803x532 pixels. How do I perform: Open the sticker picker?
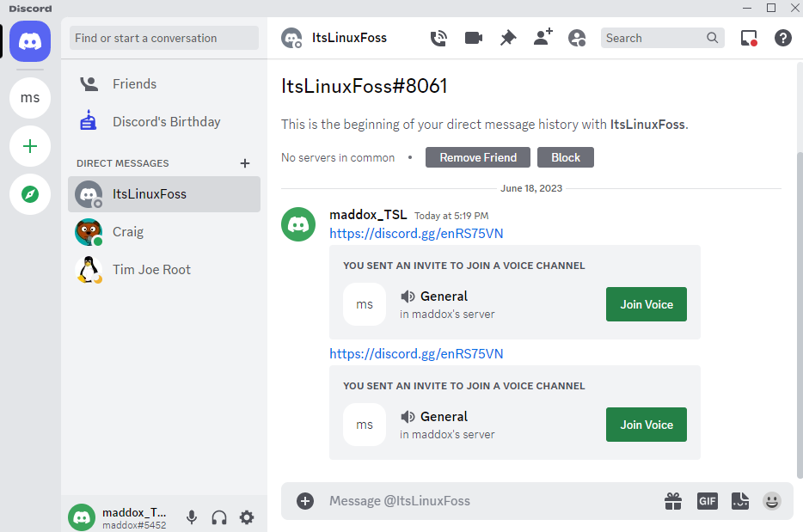tap(740, 501)
